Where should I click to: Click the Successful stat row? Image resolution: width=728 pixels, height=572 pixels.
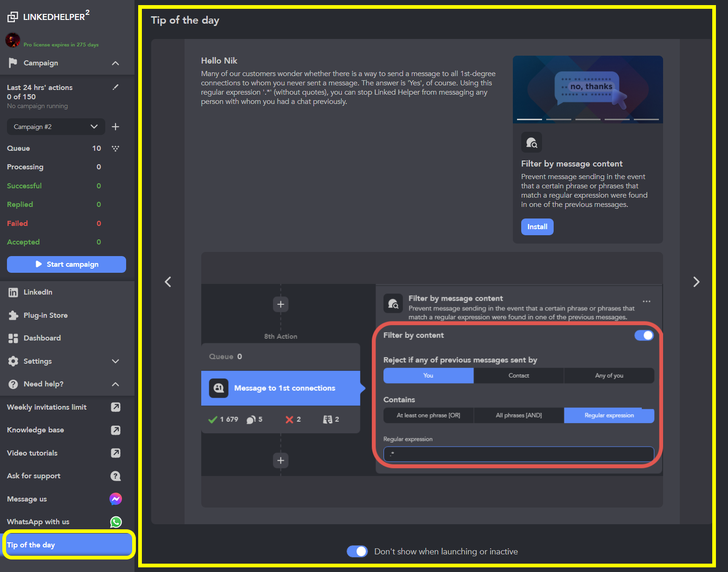coord(54,186)
